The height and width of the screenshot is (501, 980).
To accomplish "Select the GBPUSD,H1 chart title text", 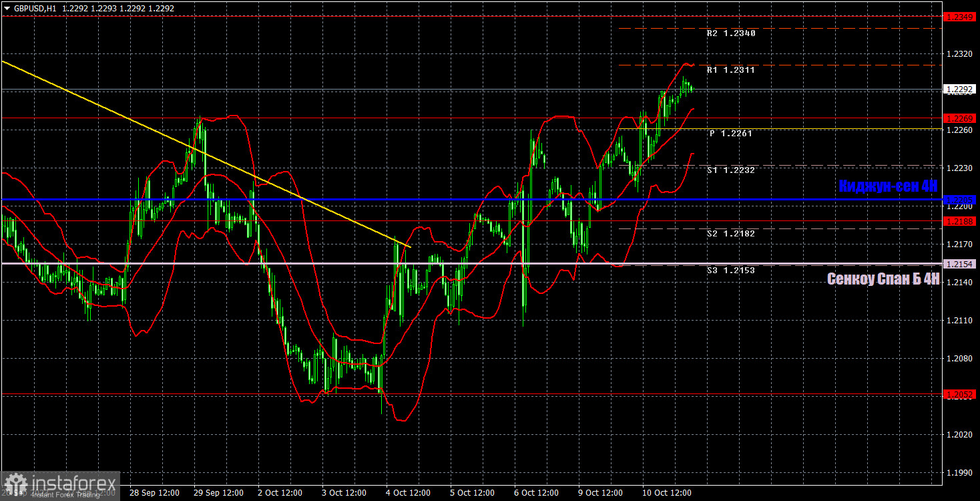I will pos(34,9).
